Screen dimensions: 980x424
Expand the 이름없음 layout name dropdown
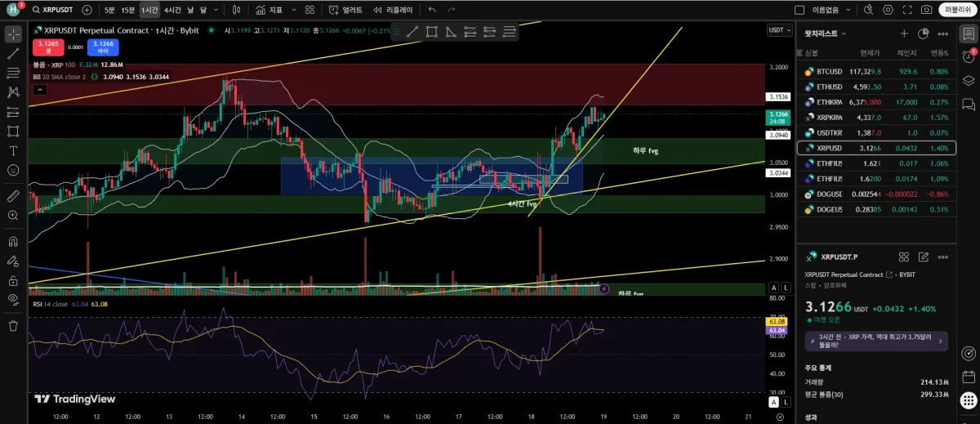(831, 10)
